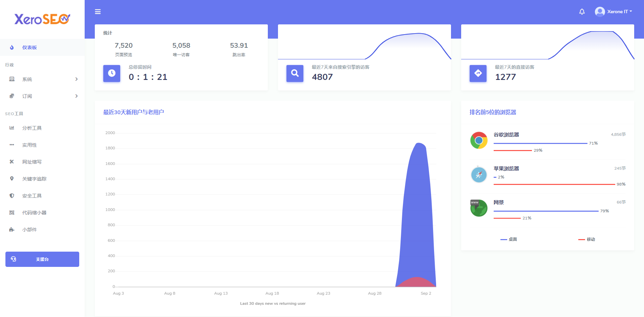Click the XeroSEO logo

coord(42,19)
